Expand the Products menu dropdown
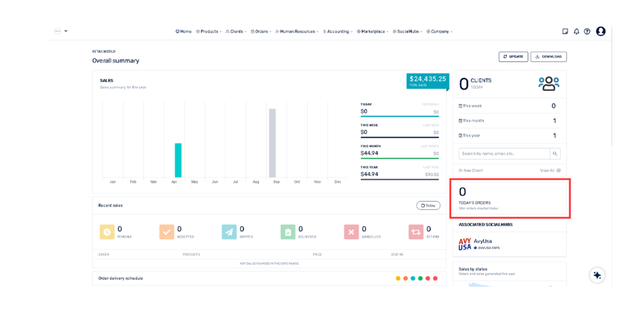 209,32
